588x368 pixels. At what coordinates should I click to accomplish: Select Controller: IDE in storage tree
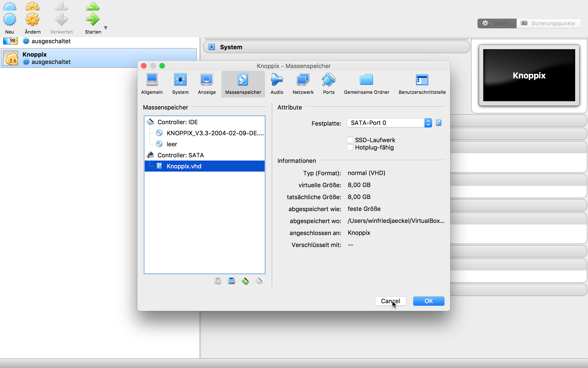pyautogui.click(x=205, y=122)
